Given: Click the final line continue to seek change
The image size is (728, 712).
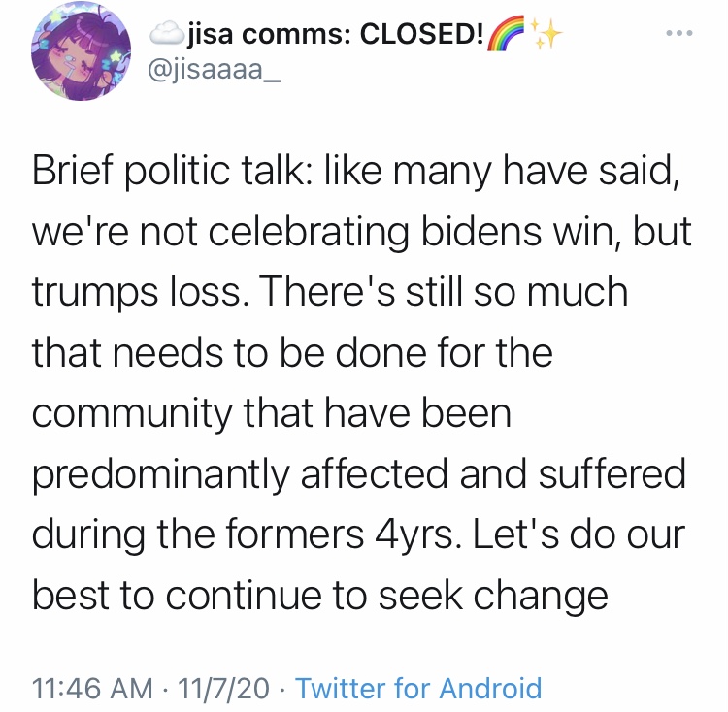Looking at the screenshot, I should pos(320,596).
